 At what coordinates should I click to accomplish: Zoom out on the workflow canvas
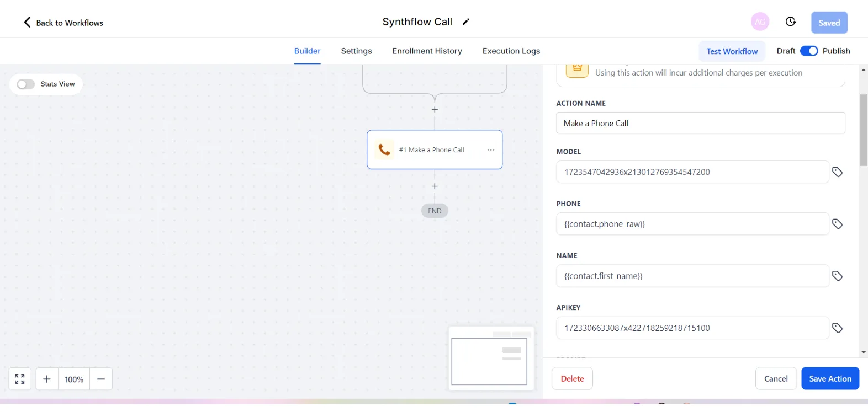click(101, 379)
